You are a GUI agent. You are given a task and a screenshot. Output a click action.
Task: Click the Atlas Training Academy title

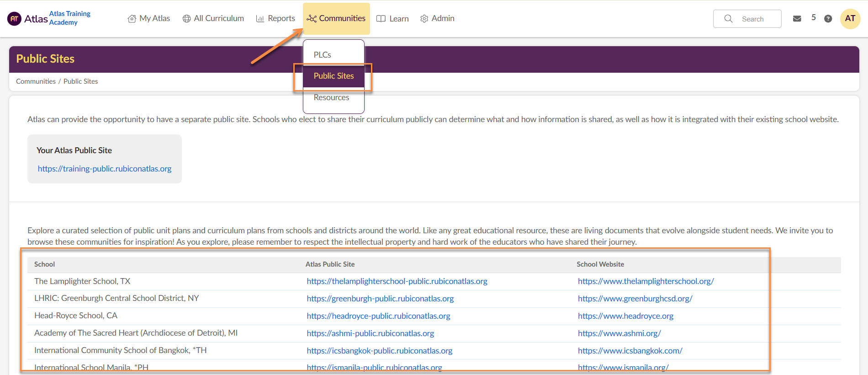70,18
